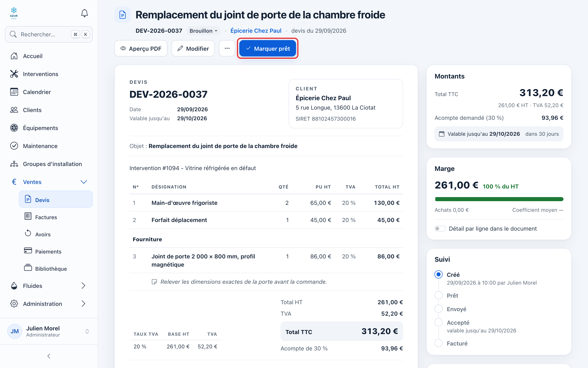Viewport: 588px width, 368px height.
Task: Click the Paiements card icon
Action: click(x=28, y=251)
